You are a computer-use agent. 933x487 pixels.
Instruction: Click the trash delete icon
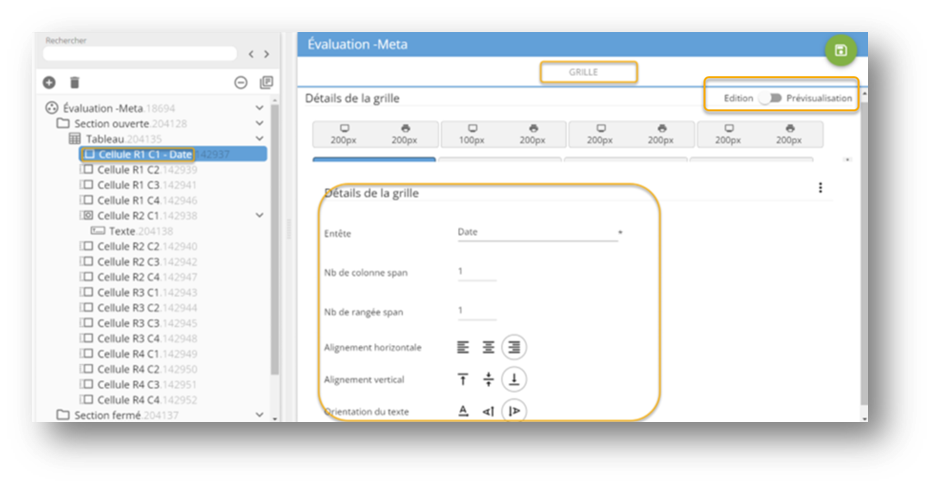pos(74,83)
